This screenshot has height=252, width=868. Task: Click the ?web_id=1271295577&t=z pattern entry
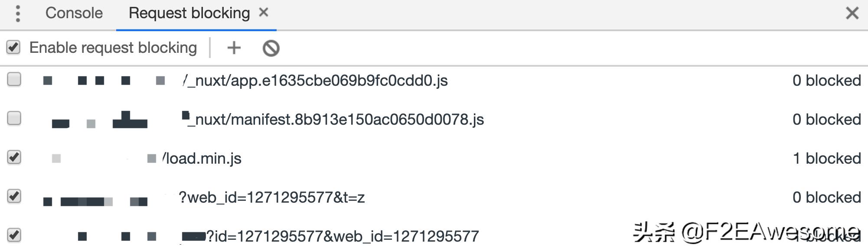click(272, 197)
